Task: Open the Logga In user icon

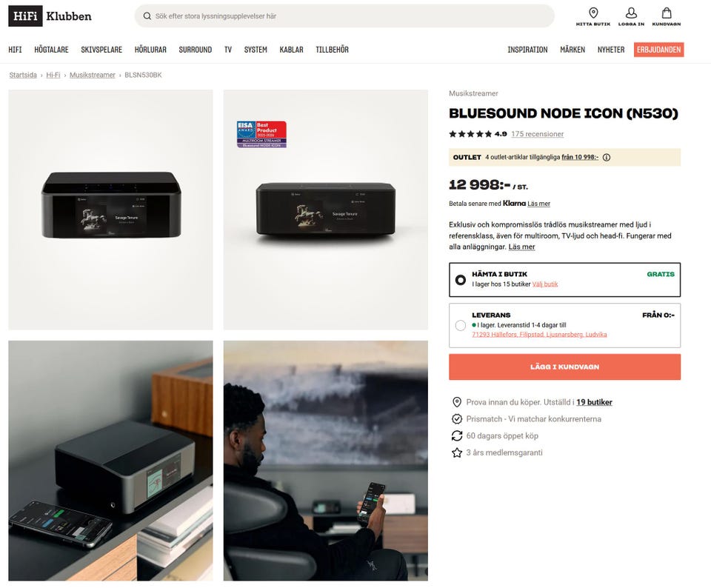Action: coord(631,13)
